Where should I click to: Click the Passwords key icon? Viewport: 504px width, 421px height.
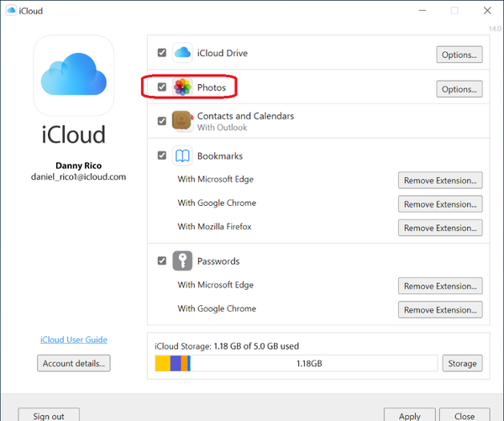coord(182,260)
